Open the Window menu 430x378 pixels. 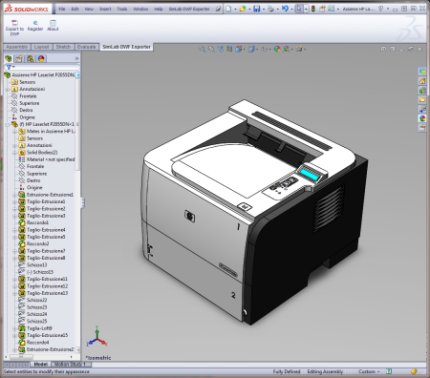140,9
